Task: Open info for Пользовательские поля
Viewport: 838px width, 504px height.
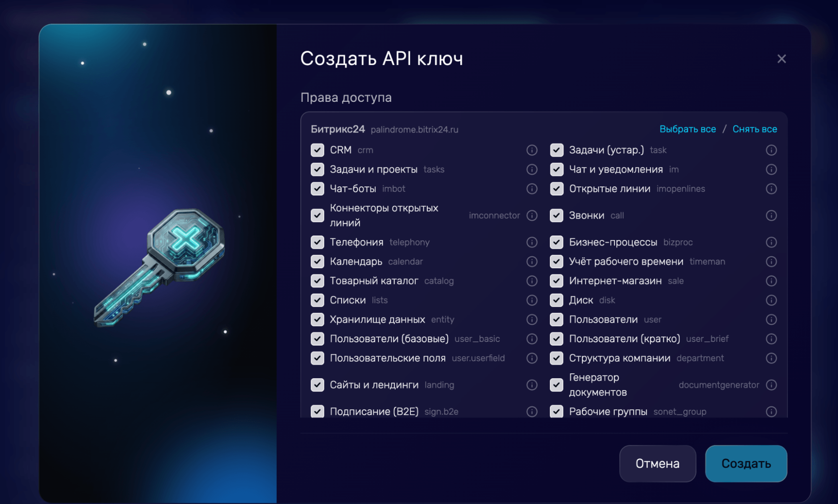Action: [x=532, y=358]
